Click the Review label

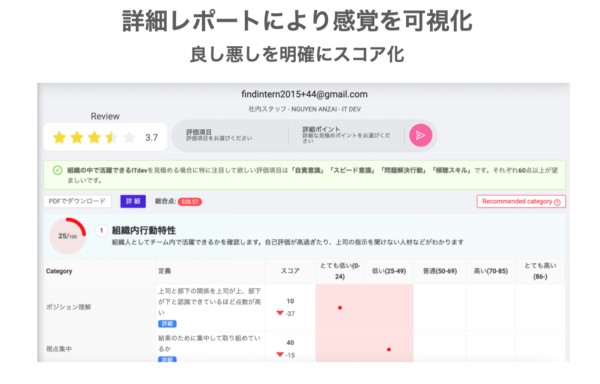pyautogui.click(x=105, y=116)
